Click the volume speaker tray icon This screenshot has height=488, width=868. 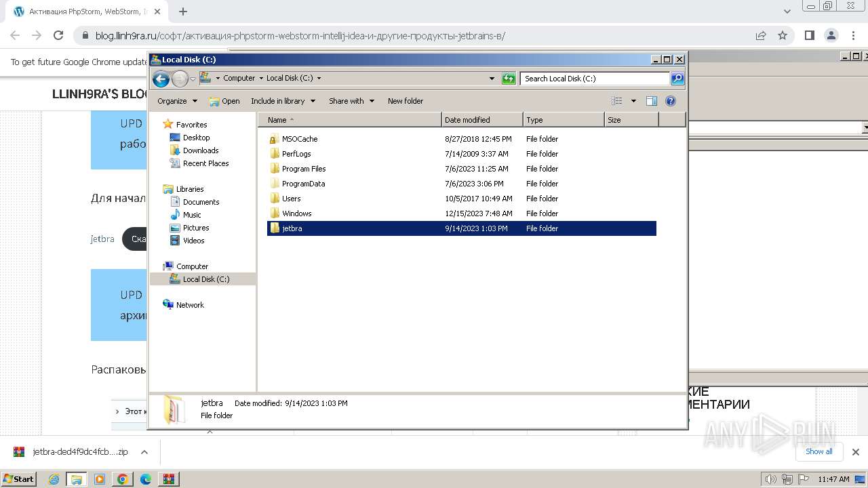[x=771, y=479]
